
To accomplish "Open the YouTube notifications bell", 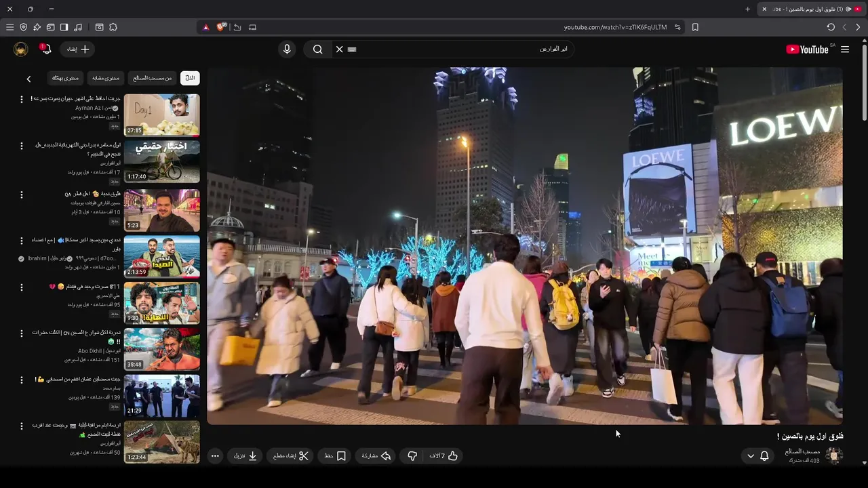I will tap(45, 49).
